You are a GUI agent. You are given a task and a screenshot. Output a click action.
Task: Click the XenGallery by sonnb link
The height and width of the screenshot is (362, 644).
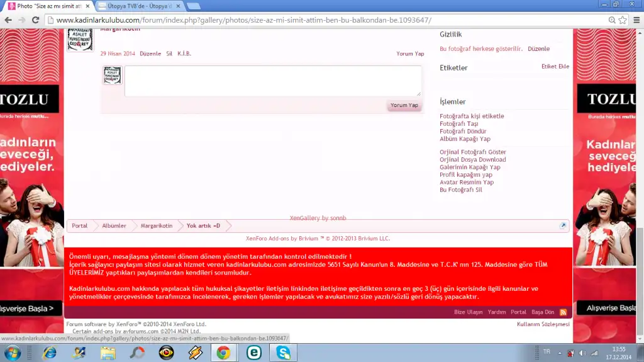pos(318,218)
